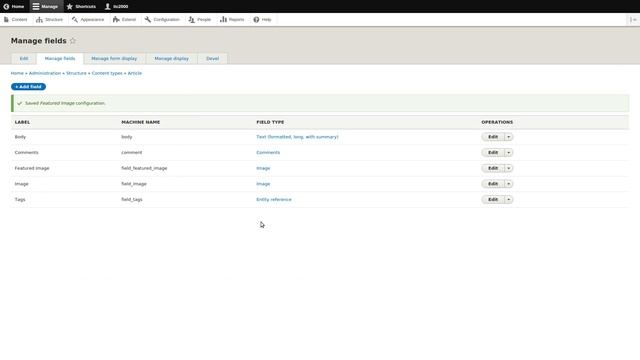Select the Manage fields tab
The width and height of the screenshot is (640, 360).
pyautogui.click(x=60, y=59)
